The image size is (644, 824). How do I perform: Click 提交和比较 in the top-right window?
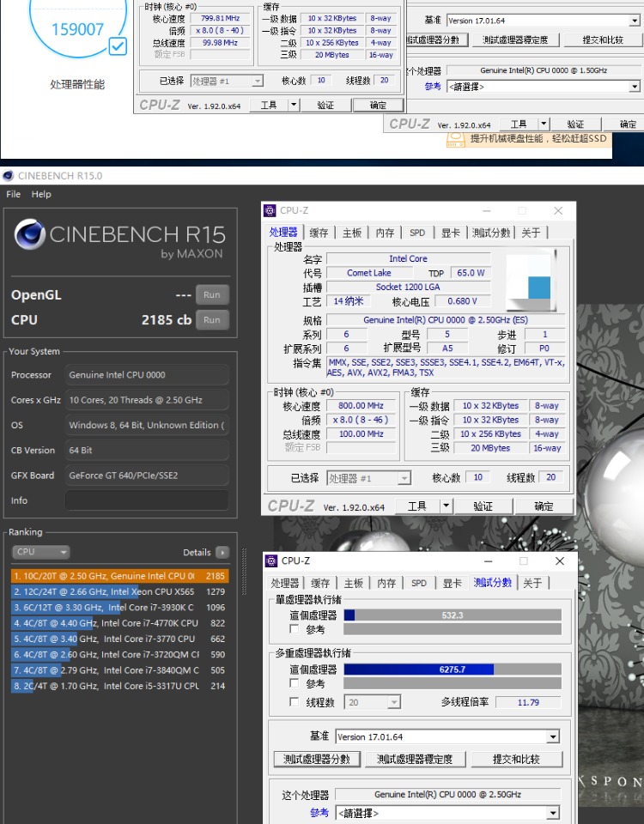coord(603,40)
